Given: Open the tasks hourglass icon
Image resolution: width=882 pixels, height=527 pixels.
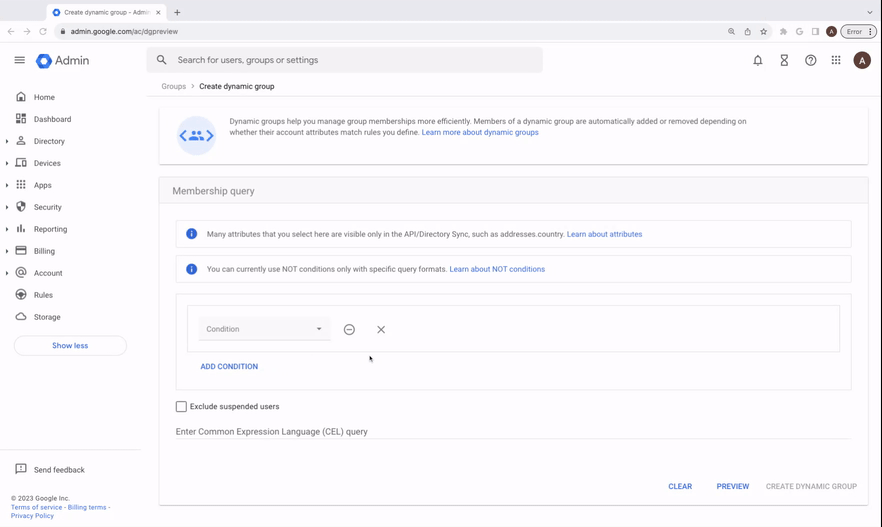Looking at the screenshot, I should click(784, 60).
